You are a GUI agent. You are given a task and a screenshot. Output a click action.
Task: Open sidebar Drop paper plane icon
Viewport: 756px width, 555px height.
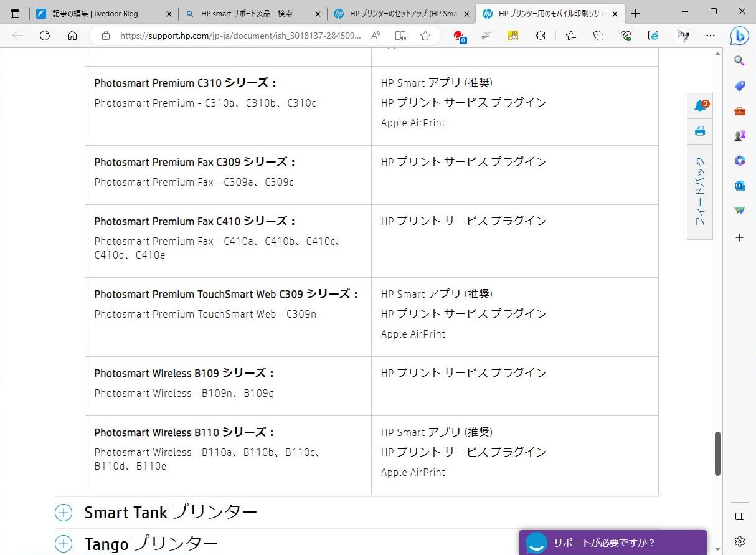pos(740,211)
